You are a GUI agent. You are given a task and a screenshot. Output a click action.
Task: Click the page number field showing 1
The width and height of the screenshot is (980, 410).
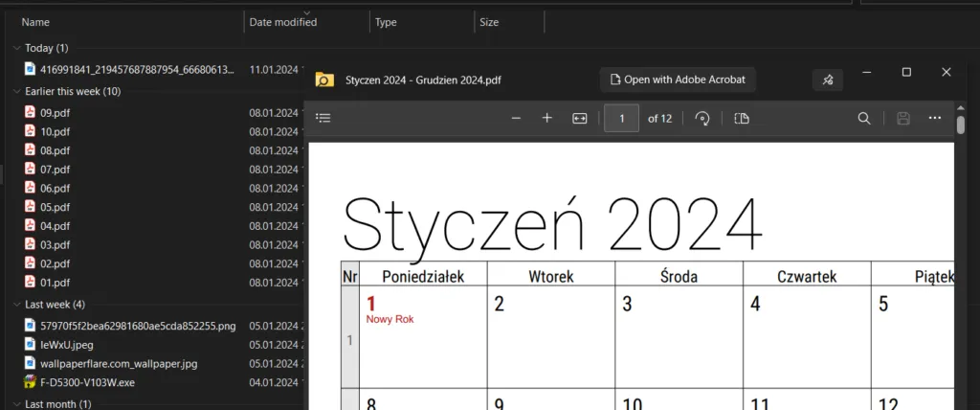click(621, 118)
